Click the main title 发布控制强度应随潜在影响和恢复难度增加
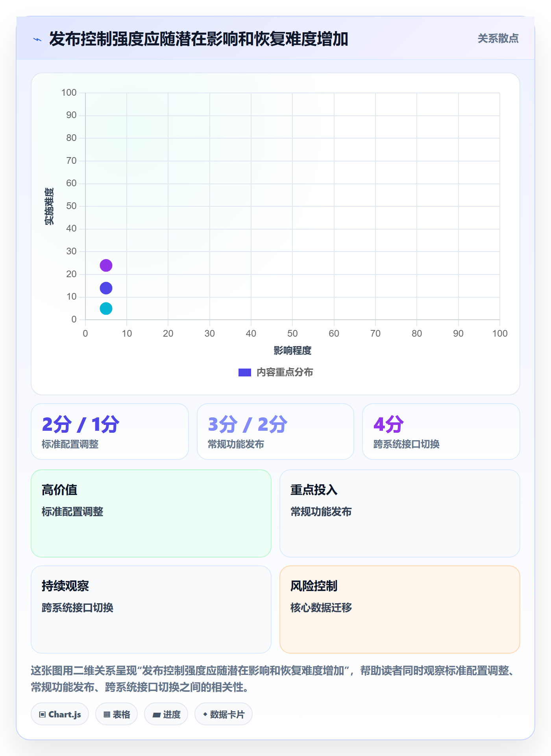Viewport: 551px width, 756px height. pos(198,39)
